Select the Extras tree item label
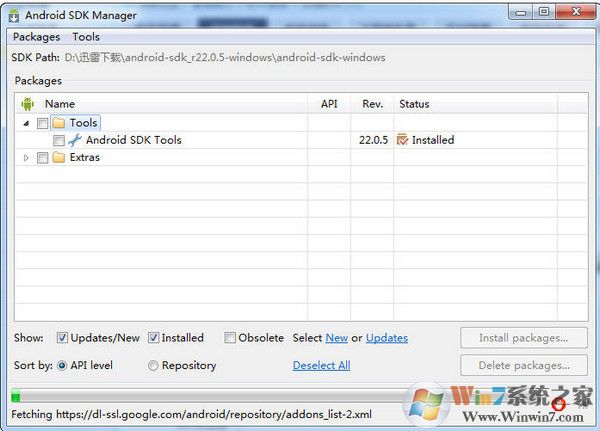Image resolution: width=600 pixels, height=431 pixels. (x=85, y=157)
